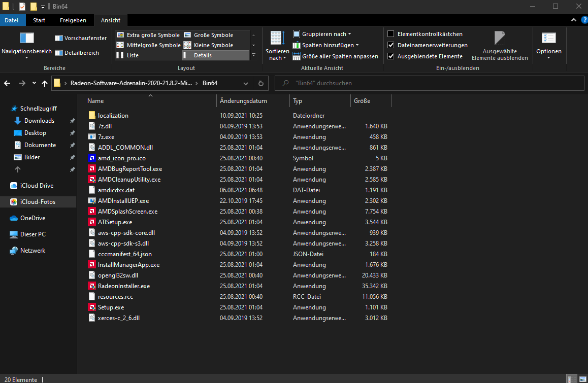The width and height of the screenshot is (588, 383).
Task: Click the Setup.exe file icon
Action: [x=92, y=307]
